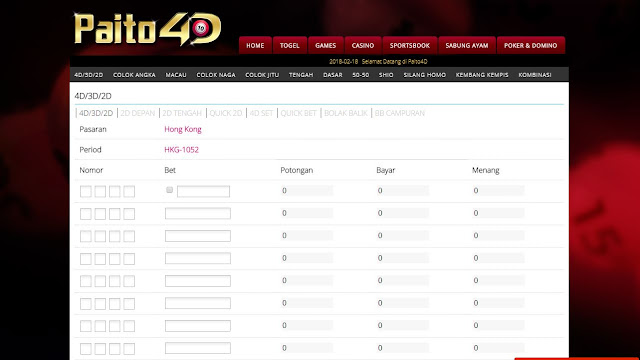Screen dimensions: 640x360
Task: Click the 2018-02-18 date text
Action: click(x=344, y=62)
